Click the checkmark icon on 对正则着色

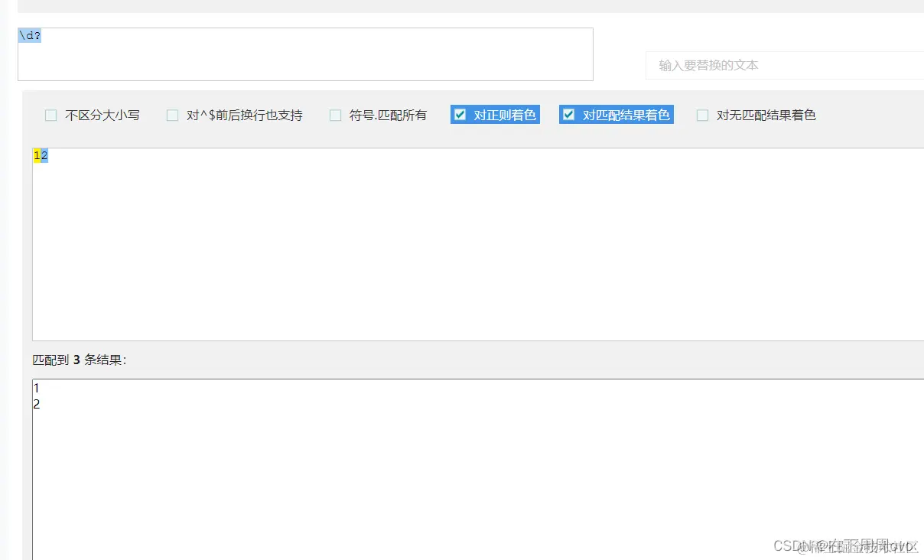(460, 114)
